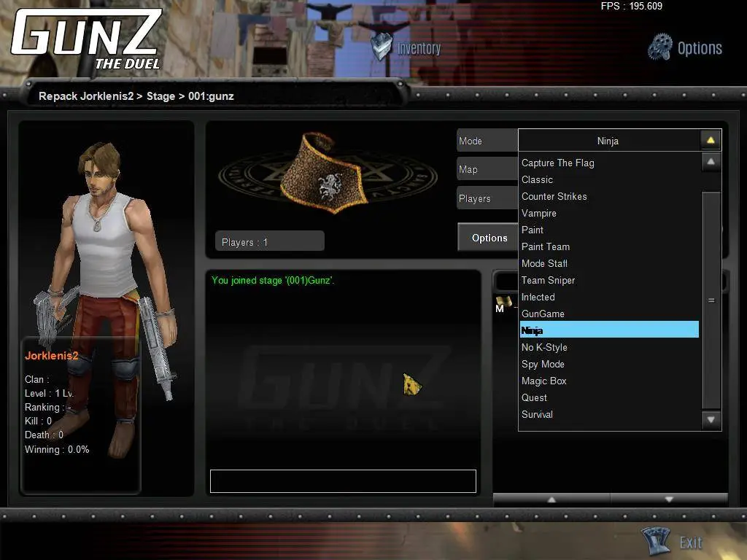The width and height of the screenshot is (747, 560).
Task: Click the Jorklenis2 character name
Action: [x=52, y=356]
